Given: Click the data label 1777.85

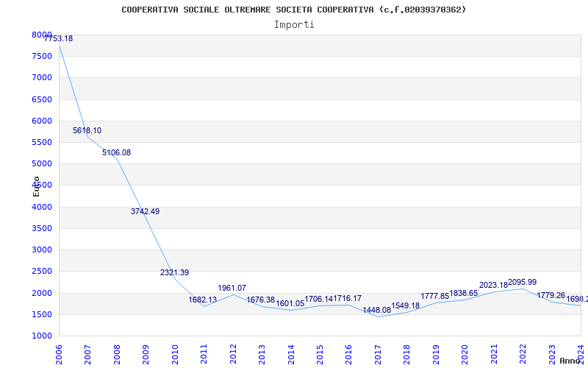Looking at the screenshot, I should click(434, 297).
